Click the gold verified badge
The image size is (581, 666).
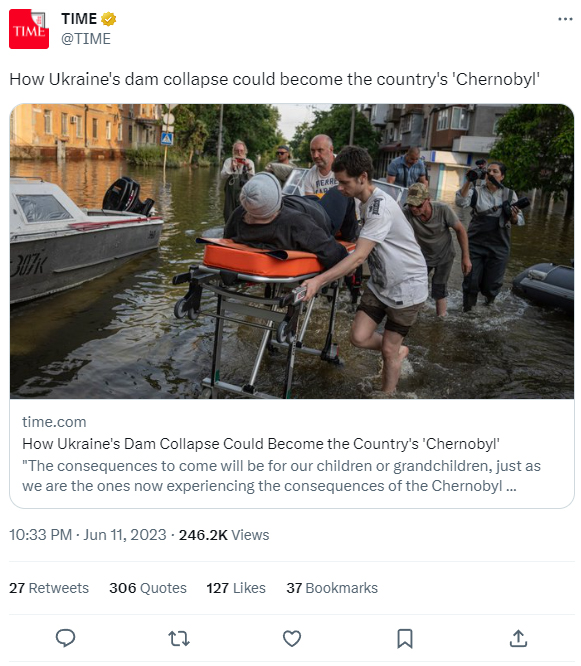tap(109, 19)
